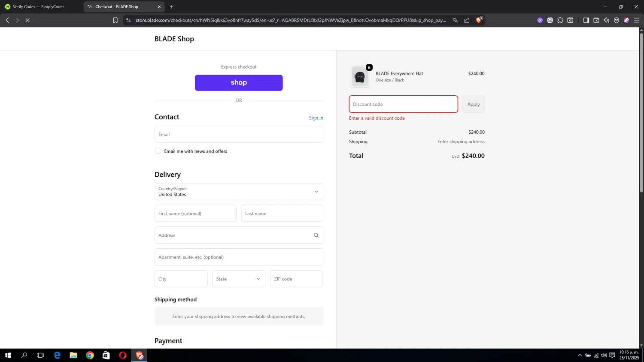The height and width of the screenshot is (362, 644).
Task: Open Brave Shields lion icon
Action: click(479, 20)
